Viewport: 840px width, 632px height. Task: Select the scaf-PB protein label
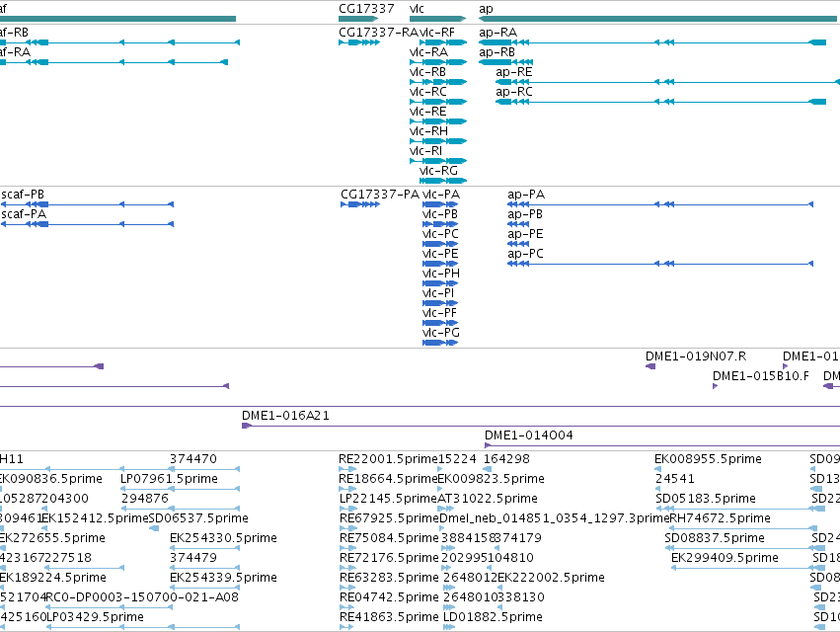(x=23, y=195)
